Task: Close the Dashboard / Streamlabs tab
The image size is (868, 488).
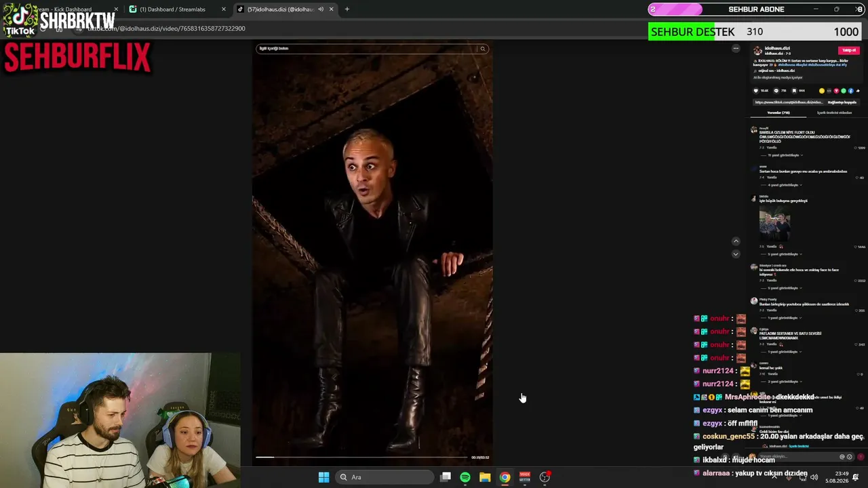Action: click(x=224, y=9)
